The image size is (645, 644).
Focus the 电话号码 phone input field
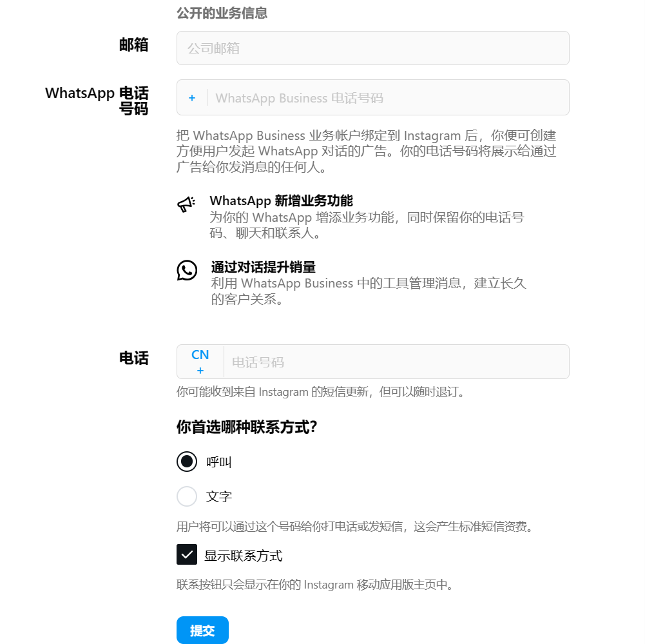point(396,362)
